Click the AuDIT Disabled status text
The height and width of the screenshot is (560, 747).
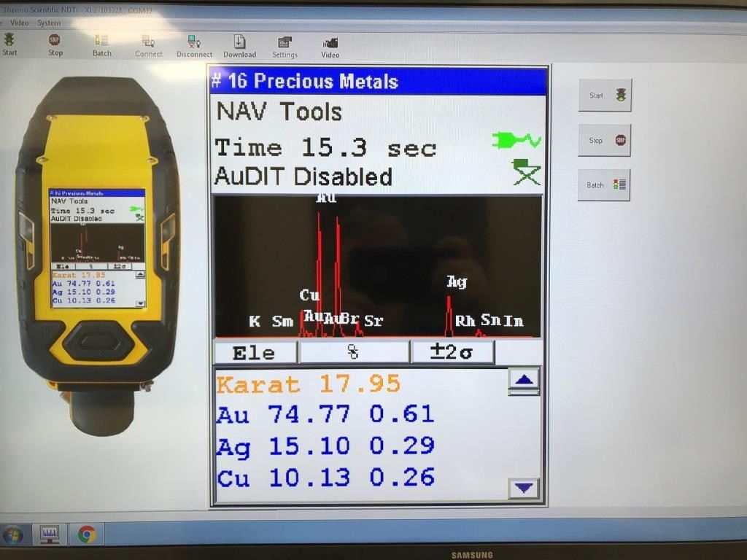click(303, 176)
